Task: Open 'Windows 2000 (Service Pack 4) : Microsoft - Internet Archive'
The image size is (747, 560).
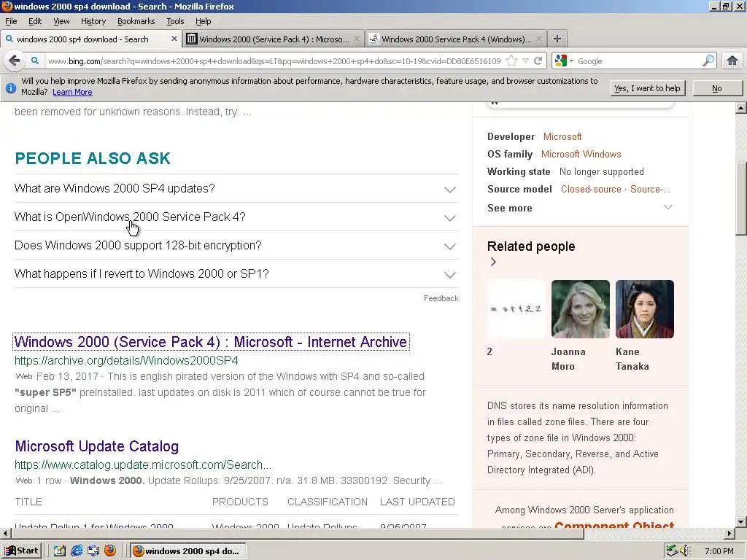Action: pos(211,342)
